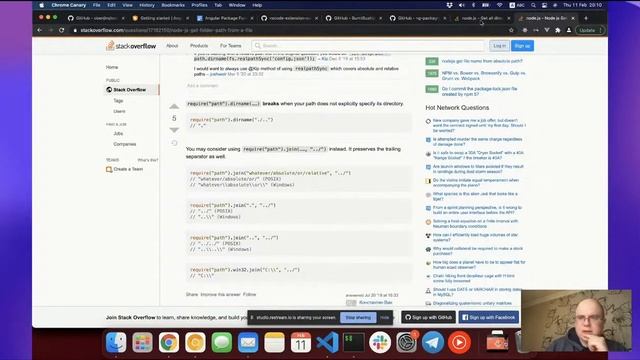The image size is (640, 360).
Task: Open Jobs in the left sidebar
Action: pos(118,133)
